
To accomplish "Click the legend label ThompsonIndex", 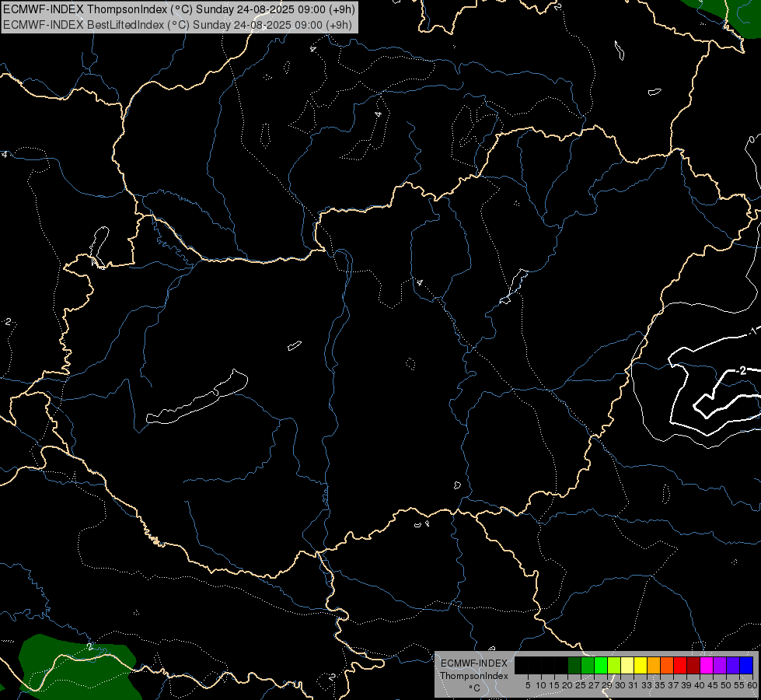I will pyautogui.click(x=474, y=676).
